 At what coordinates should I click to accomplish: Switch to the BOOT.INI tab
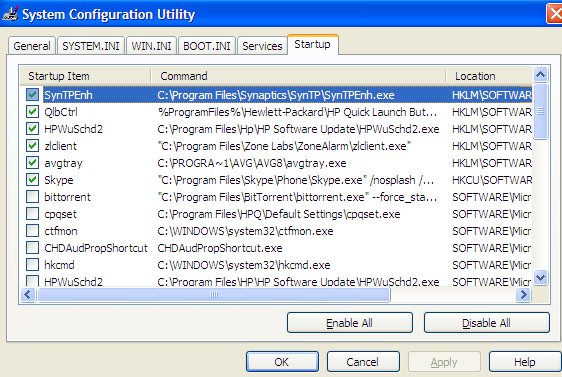pyautogui.click(x=207, y=46)
